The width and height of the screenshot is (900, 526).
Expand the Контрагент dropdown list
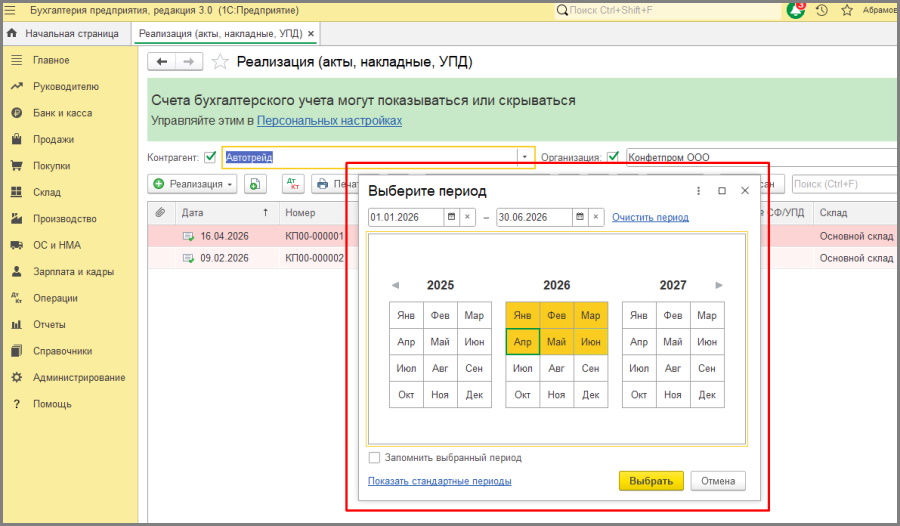tap(524, 157)
